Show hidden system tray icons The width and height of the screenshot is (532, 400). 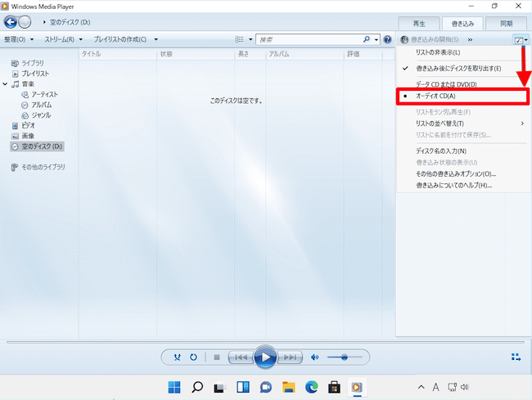pyautogui.click(x=421, y=387)
